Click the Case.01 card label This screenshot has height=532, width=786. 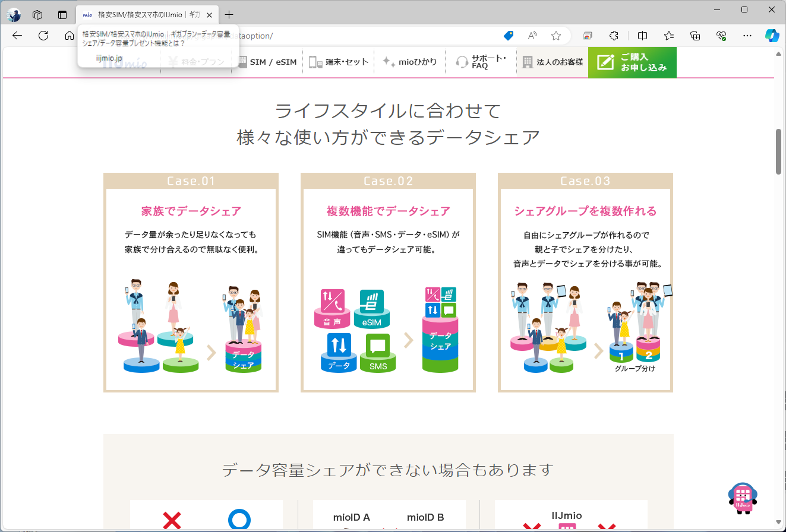point(191,181)
